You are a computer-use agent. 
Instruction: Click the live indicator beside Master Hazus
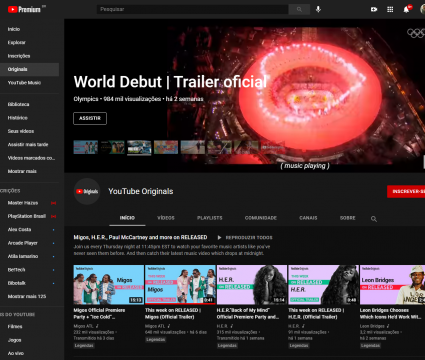click(x=53, y=203)
